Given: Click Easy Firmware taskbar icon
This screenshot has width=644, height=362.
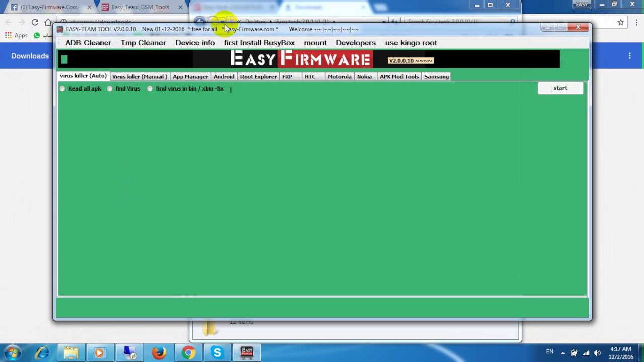Looking at the screenshot, I should click(247, 353).
